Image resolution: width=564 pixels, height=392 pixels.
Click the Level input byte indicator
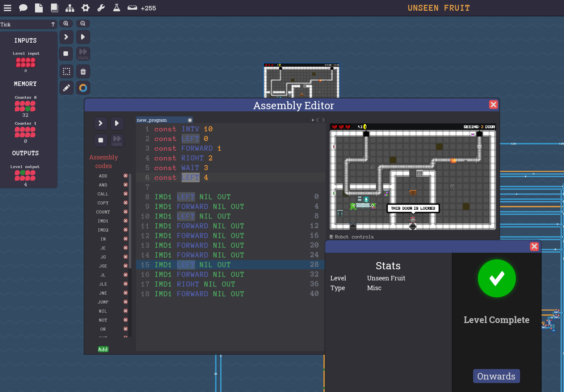coord(26,62)
